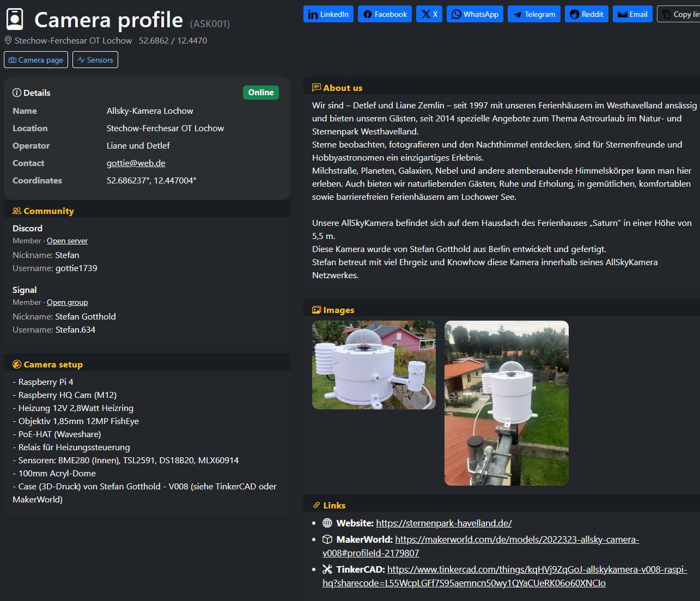The image size is (700, 601).
Task: Click the About us speech bubble icon
Action: click(x=318, y=87)
